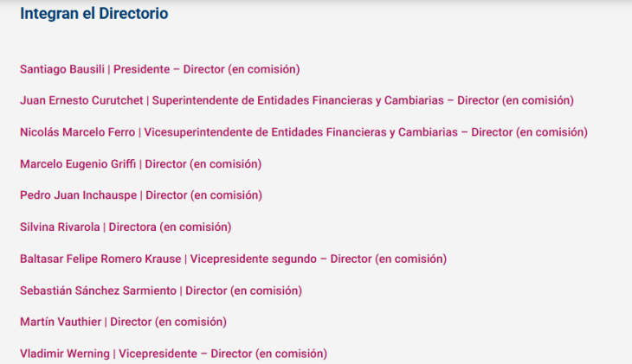Open Baltasar Felipe Romero Krause's link
This screenshot has height=364, width=632.
(x=234, y=259)
